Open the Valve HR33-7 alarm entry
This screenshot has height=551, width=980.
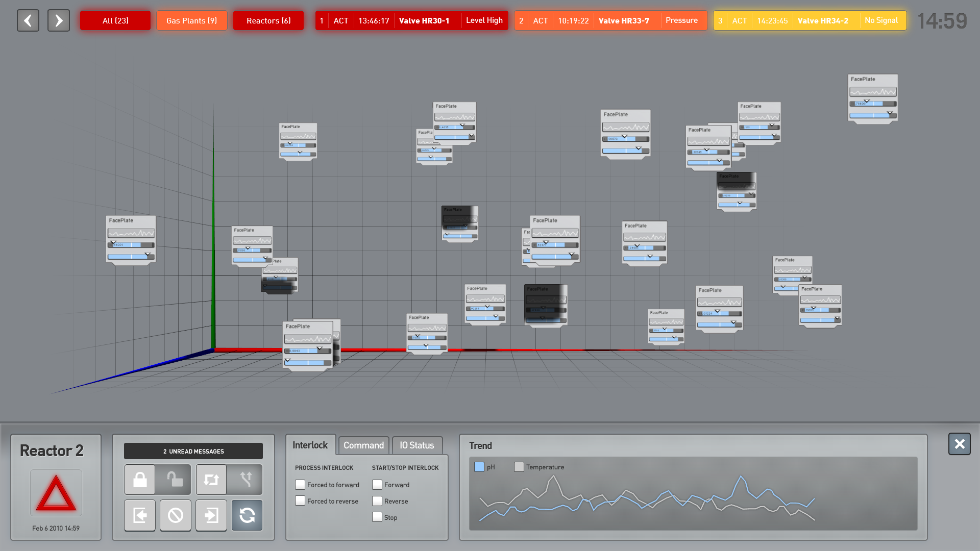[611, 20]
